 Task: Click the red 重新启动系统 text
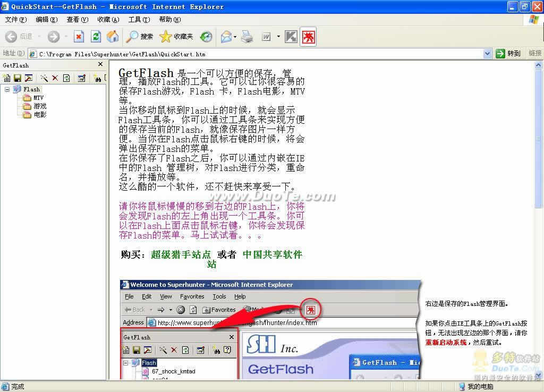(446, 343)
